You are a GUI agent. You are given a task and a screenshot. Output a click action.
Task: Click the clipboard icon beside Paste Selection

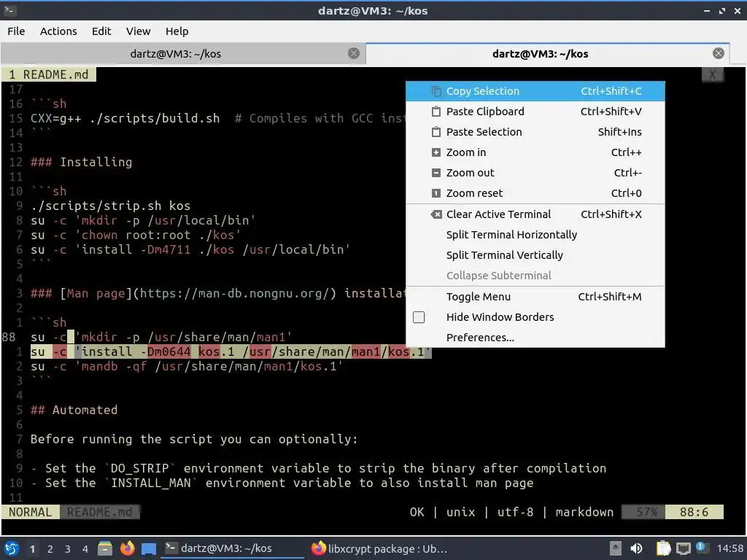436,132
